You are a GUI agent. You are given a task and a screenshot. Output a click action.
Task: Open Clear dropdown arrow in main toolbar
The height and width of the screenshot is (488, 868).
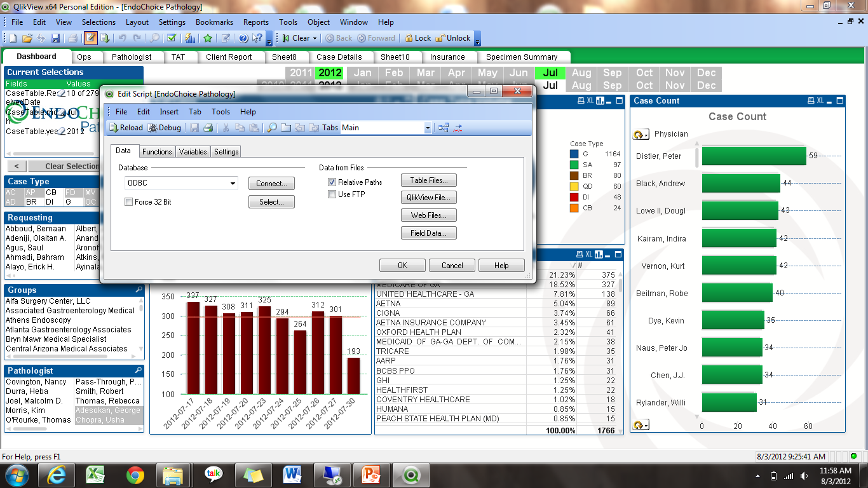(315, 38)
